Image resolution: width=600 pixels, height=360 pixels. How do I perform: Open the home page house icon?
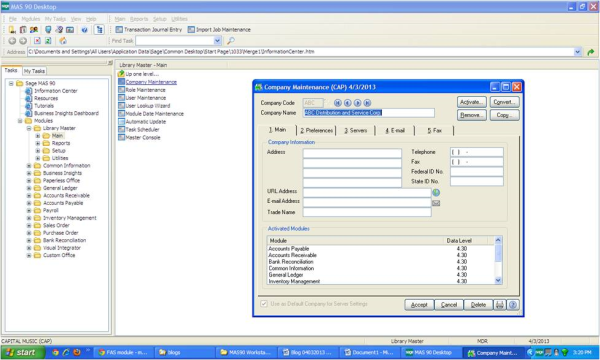(x=63, y=41)
